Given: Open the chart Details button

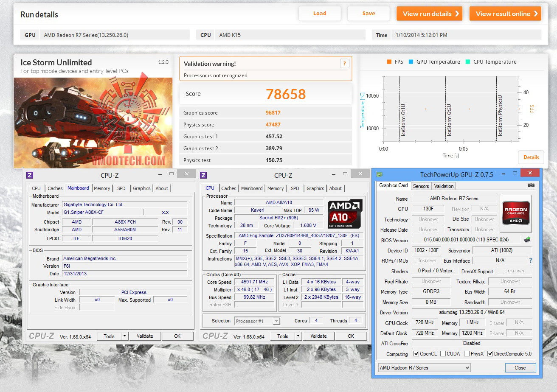Looking at the screenshot, I should [531, 157].
